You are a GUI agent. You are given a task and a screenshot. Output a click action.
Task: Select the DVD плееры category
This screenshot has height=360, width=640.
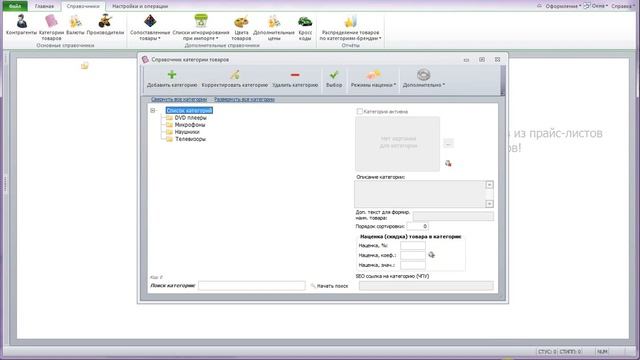190,118
